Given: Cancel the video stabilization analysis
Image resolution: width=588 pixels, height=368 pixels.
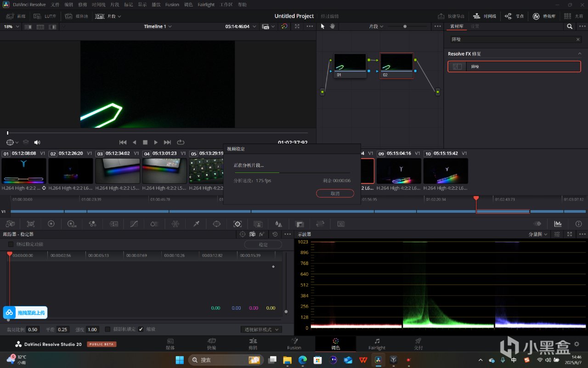Looking at the screenshot, I should 335,194.
